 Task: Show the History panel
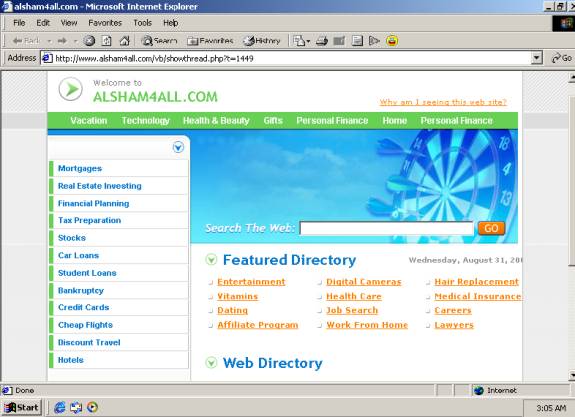pyautogui.click(x=262, y=41)
